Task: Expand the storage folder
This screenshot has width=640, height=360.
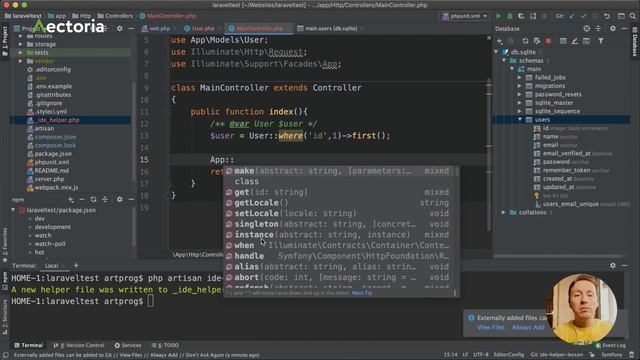Action: (x=20, y=44)
